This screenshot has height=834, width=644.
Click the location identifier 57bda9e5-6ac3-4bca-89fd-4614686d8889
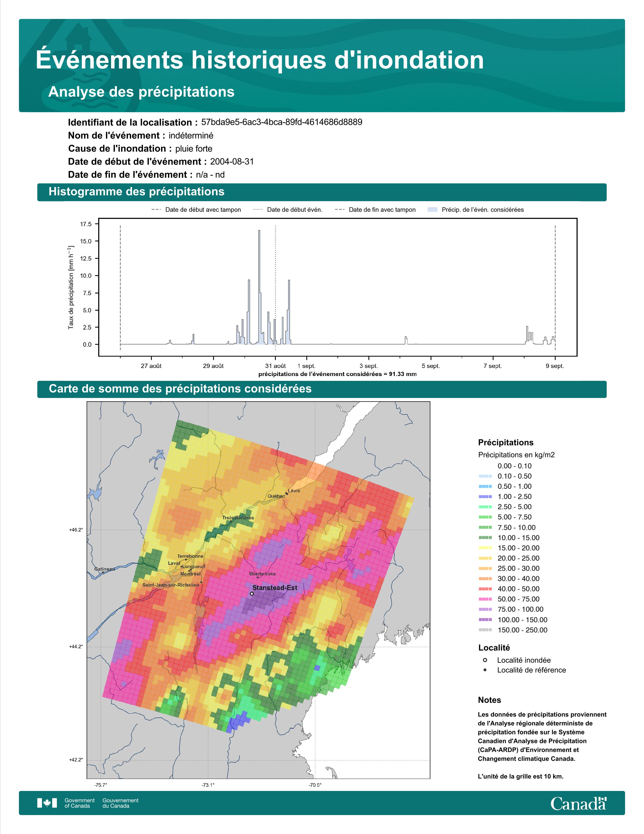coord(282,122)
